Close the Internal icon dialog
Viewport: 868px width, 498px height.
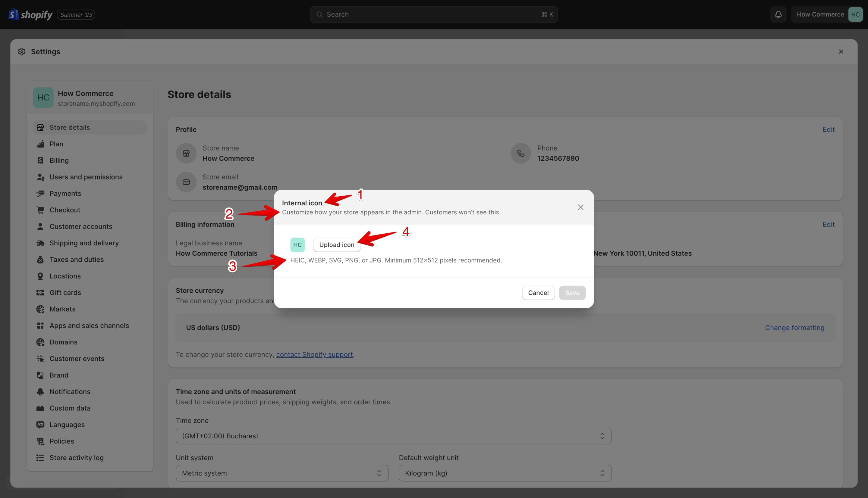point(580,207)
